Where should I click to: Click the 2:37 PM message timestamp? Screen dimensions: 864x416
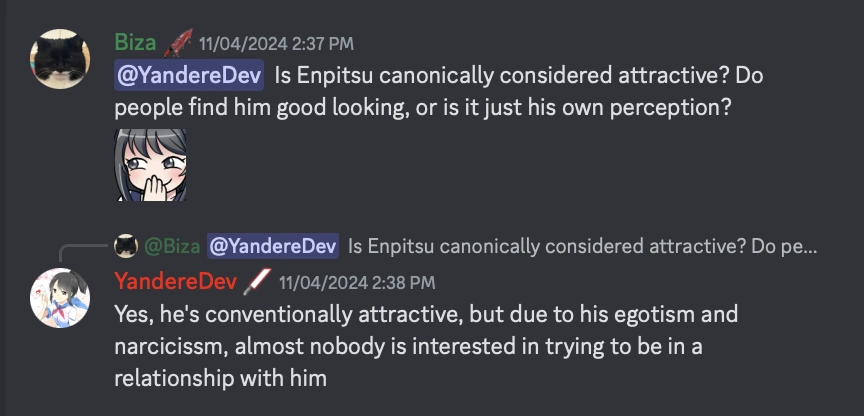click(275, 44)
